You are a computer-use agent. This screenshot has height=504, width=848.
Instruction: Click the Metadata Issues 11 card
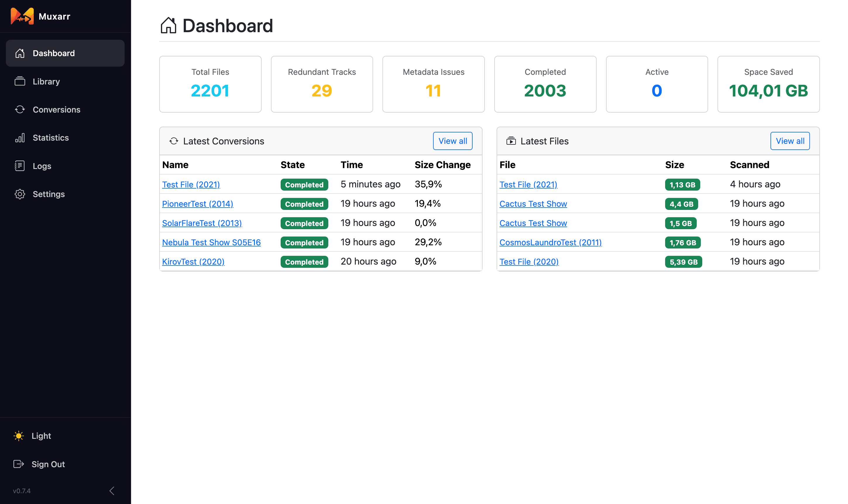(x=433, y=84)
